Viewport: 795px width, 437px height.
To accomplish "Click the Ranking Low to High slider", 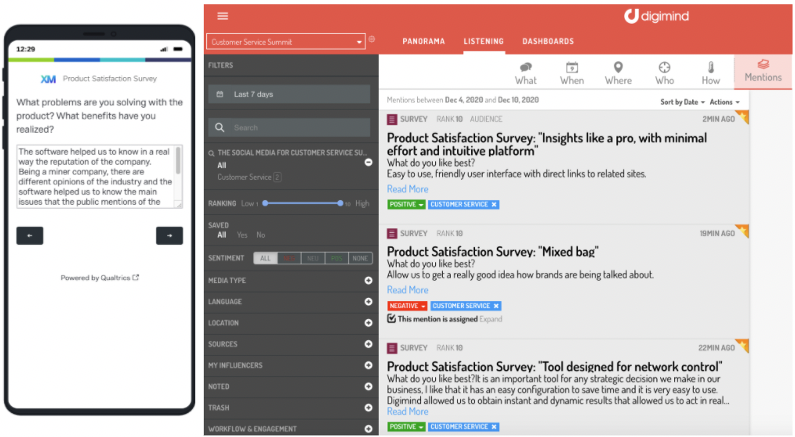I will (x=305, y=203).
